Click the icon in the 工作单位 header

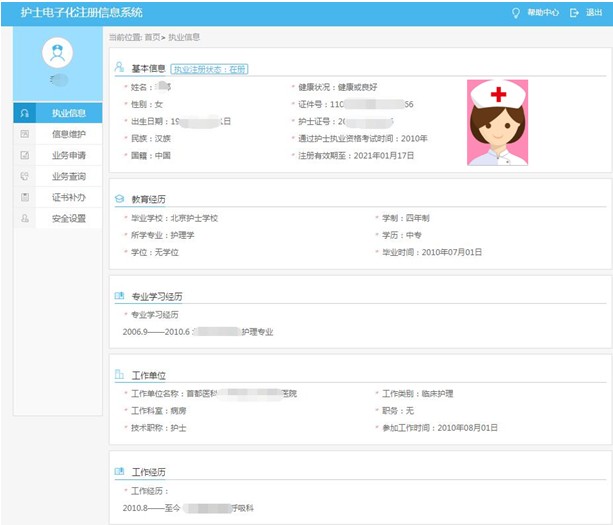[120, 375]
